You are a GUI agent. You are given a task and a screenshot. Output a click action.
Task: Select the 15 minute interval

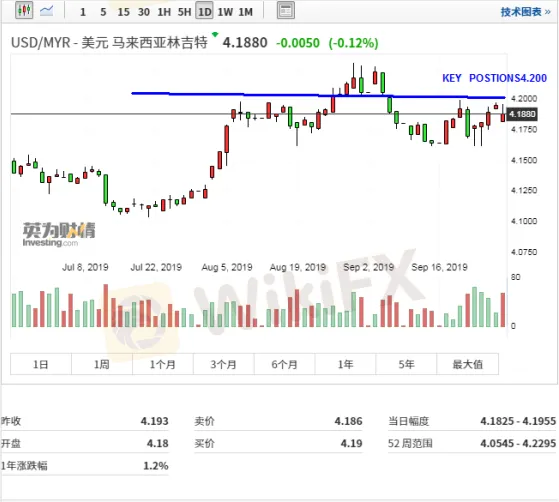(x=123, y=12)
